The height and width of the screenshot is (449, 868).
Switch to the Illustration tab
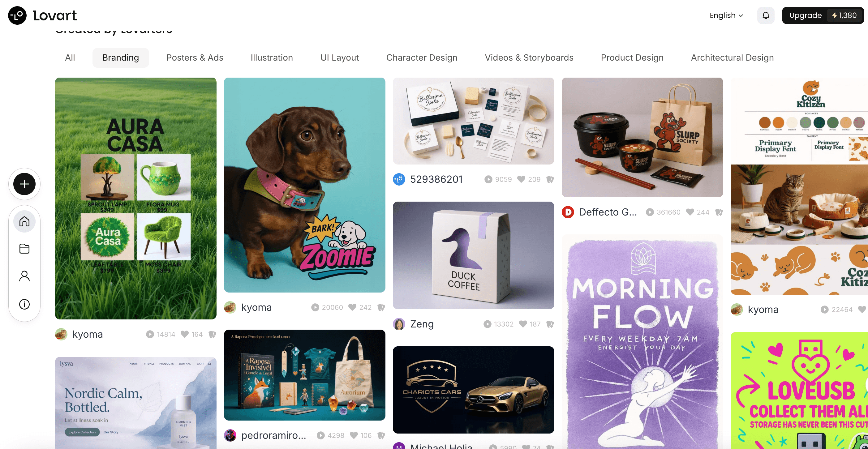272,58
